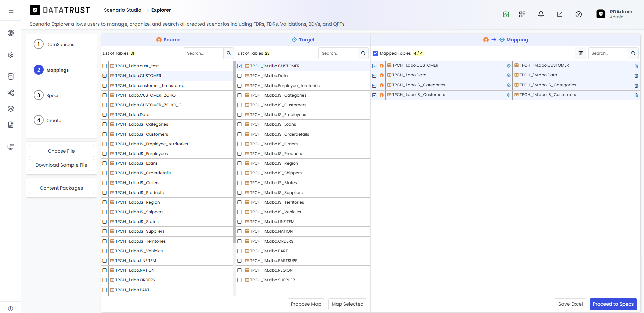Screen dimensions: 644x313
Task: Click Map Selected
Action: (x=348, y=304)
